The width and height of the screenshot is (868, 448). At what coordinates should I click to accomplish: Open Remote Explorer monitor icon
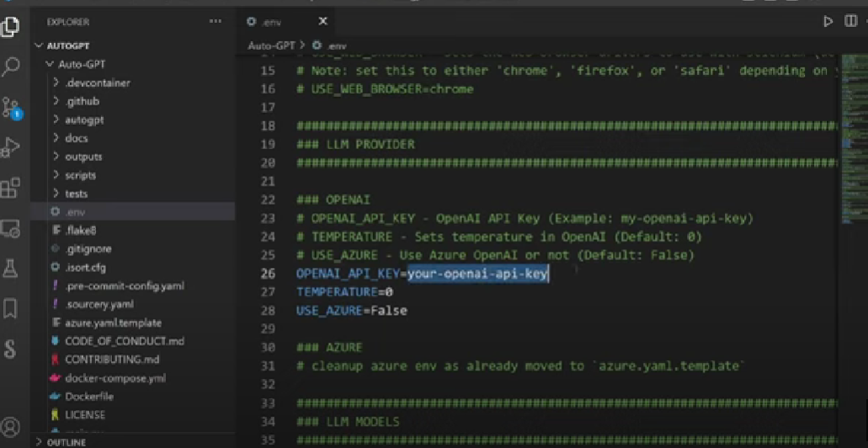click(x=10, y=227)
